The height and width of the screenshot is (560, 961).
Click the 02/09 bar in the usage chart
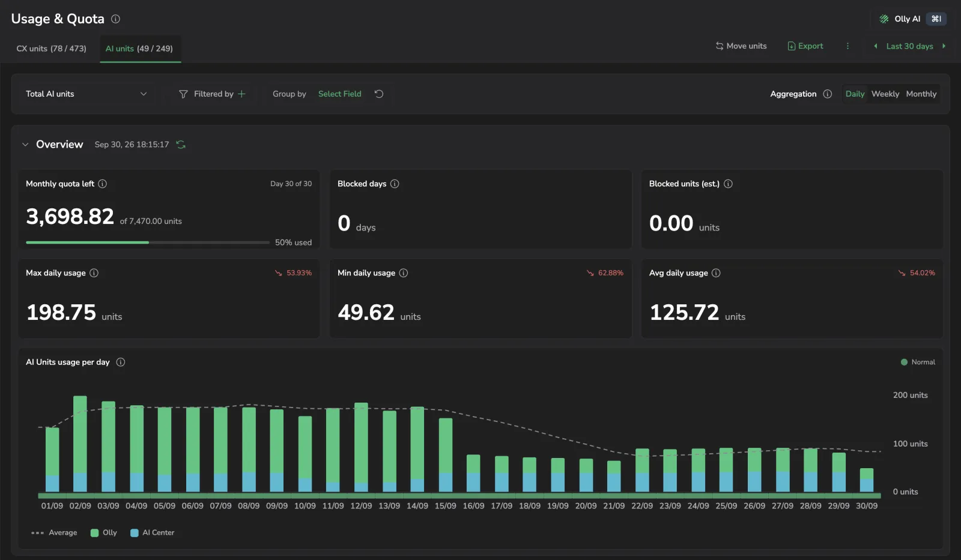[x=80, y=444]
